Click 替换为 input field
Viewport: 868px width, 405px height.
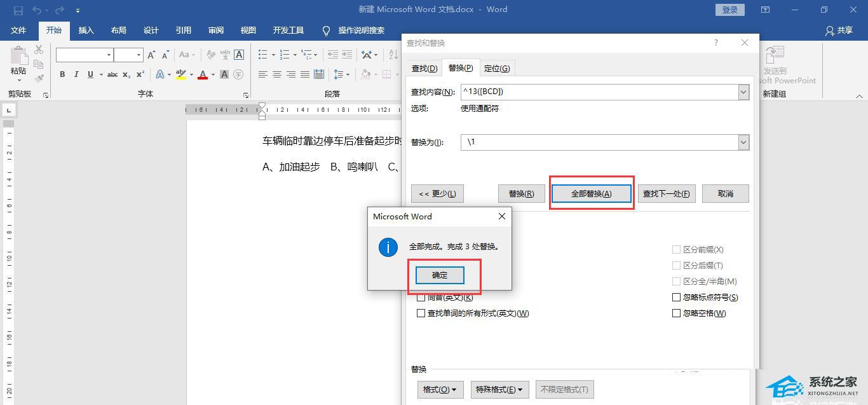(599, 142)
